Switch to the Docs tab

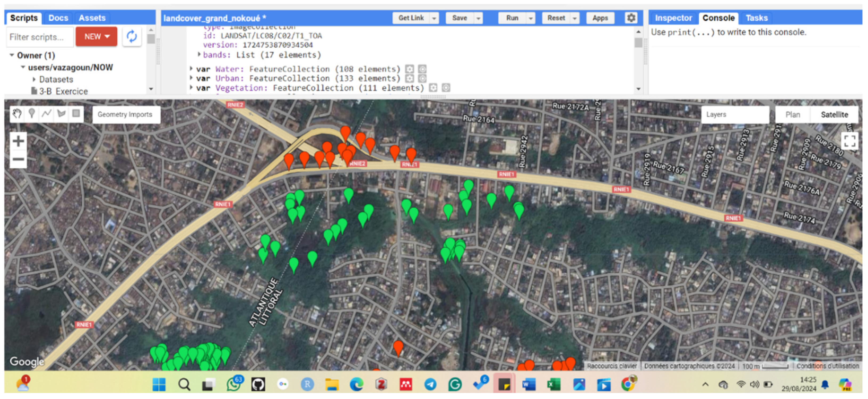(58, 18)
